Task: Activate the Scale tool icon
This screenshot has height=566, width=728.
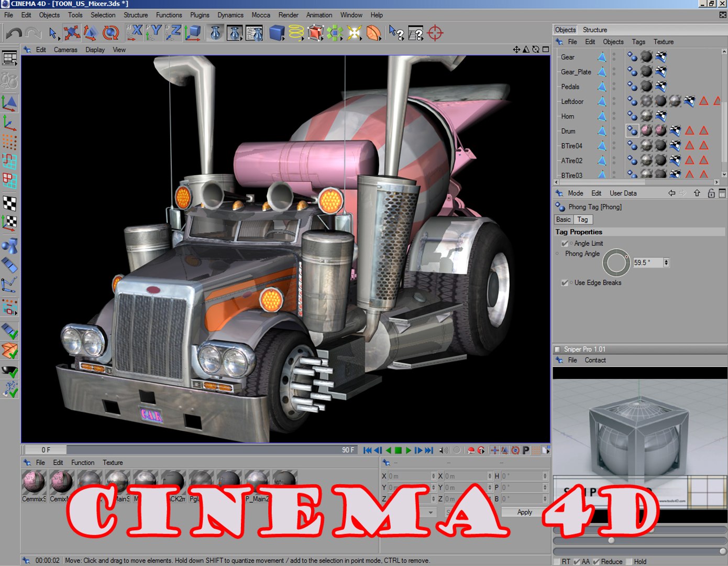Action: click(91, 33)
